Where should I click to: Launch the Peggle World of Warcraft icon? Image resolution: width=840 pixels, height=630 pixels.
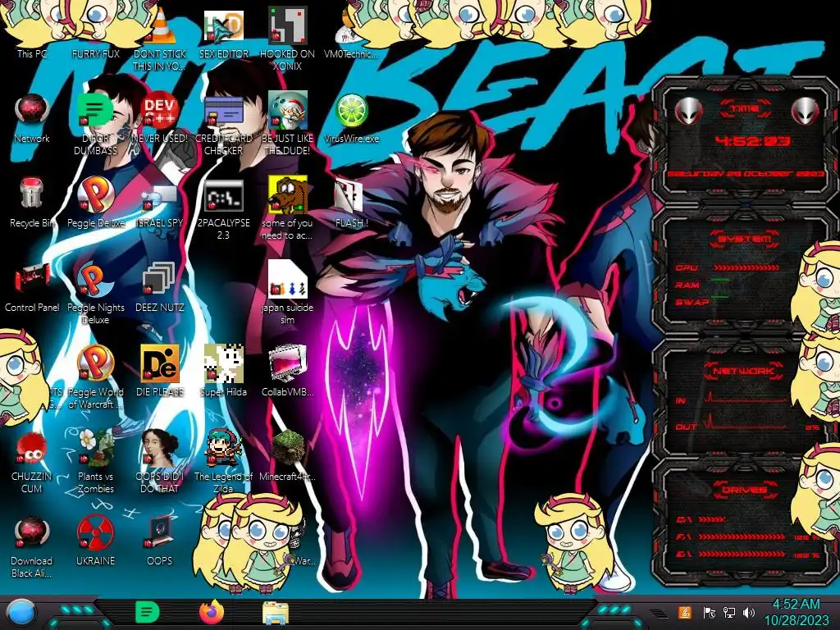pos(95,362)
